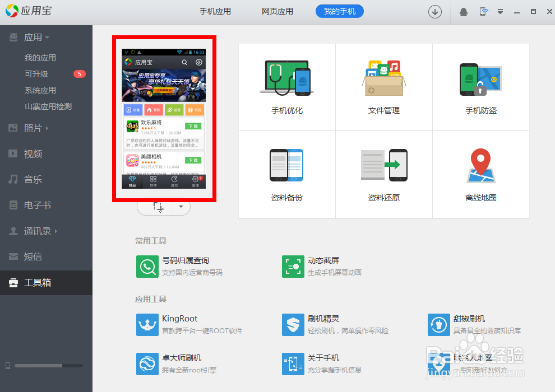Open the 离线地图 offline map tile
Viewport: 555px width, 392px height.
[481, 174]
